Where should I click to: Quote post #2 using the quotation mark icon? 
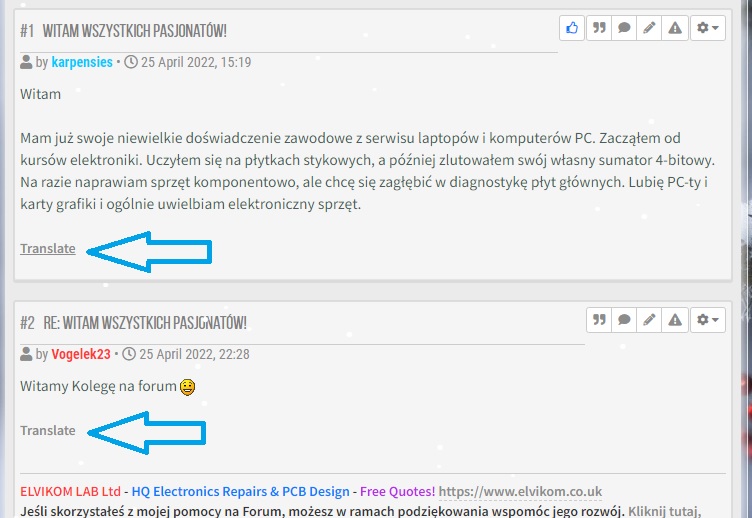[599, 320]
